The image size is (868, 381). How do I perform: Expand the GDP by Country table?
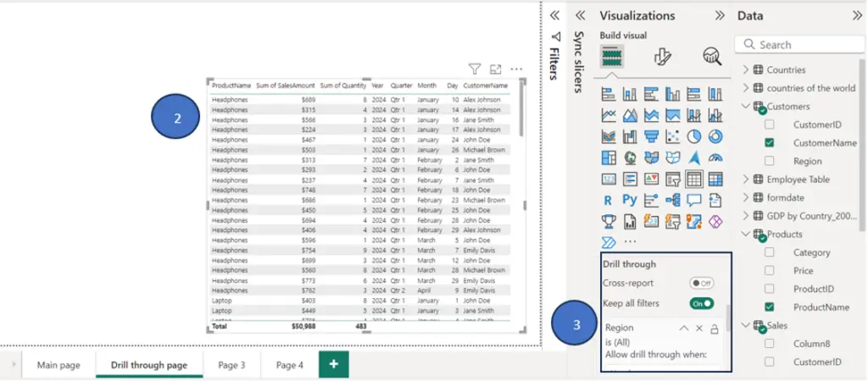(745, 216)
